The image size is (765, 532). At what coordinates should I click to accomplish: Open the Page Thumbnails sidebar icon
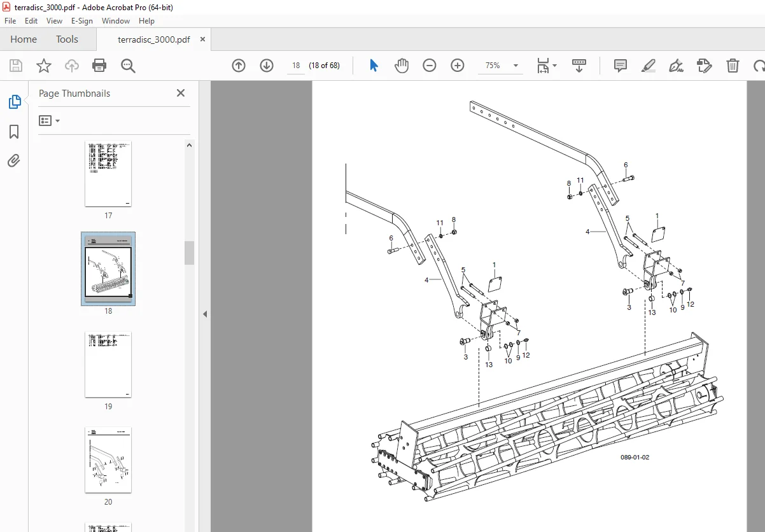(x=14, y=102)
